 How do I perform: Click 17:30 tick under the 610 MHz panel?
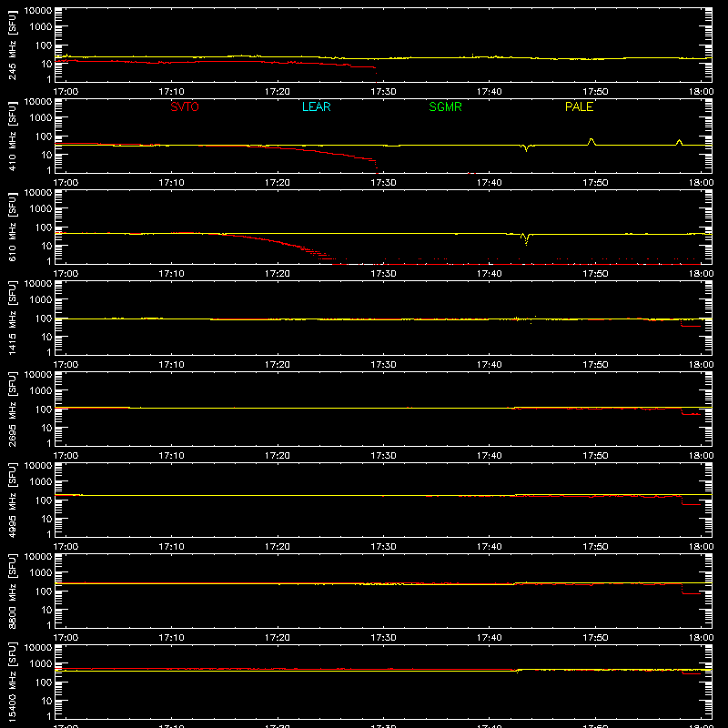click(x=383, y=274)
